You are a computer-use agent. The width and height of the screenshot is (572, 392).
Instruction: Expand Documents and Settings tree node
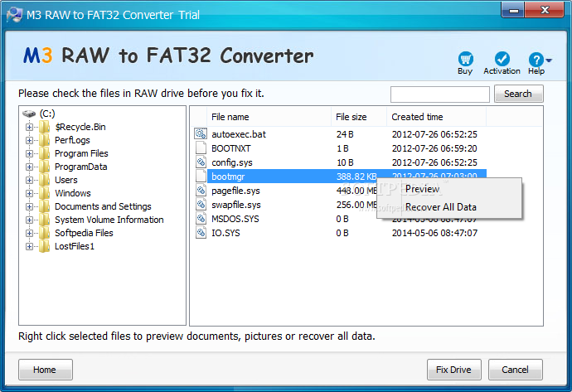29,206
